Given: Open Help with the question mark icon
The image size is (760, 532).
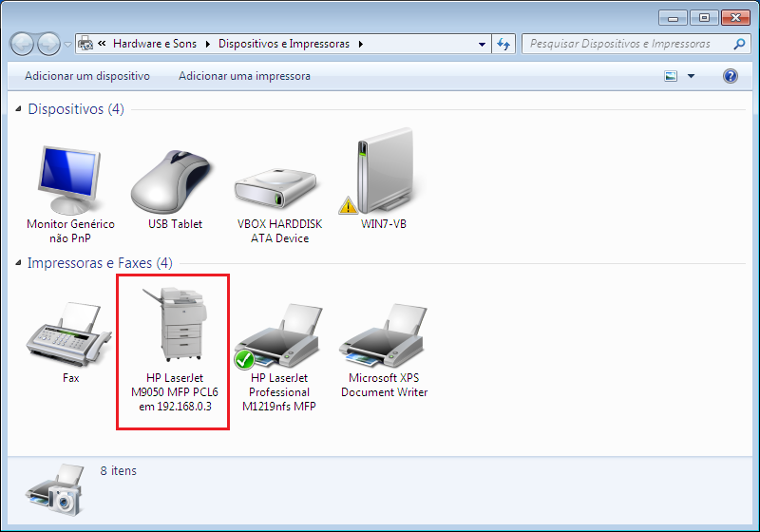Looking at the screenshot, I should click(x=731, y=76).
